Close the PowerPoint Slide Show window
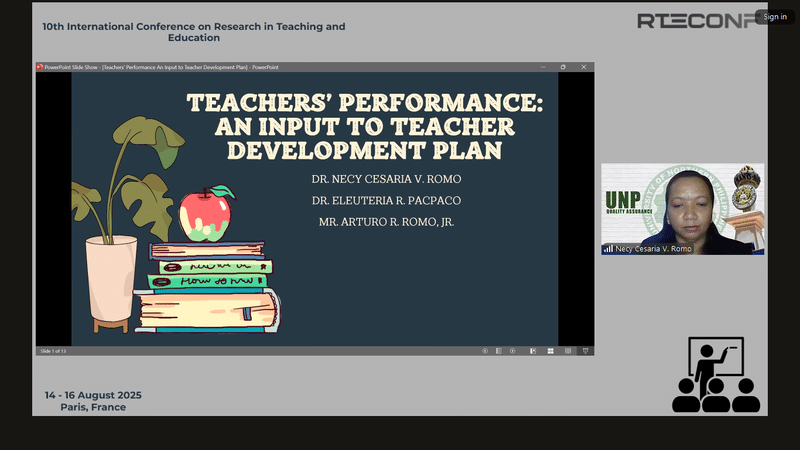 point(584,67)
